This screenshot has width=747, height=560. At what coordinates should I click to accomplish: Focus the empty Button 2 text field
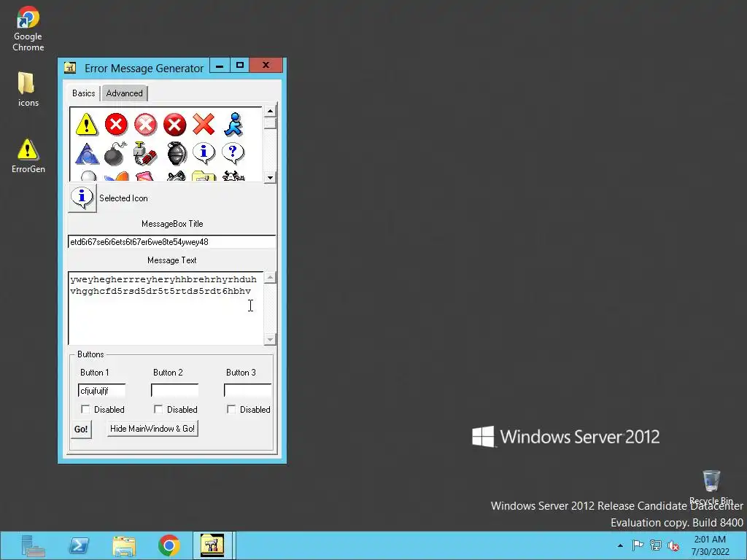174,391
